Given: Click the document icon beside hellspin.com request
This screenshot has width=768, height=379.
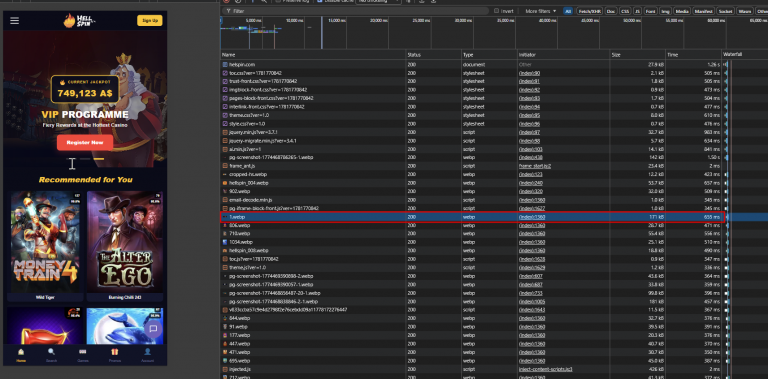Looking at the screenshot, I should (225, 65).
